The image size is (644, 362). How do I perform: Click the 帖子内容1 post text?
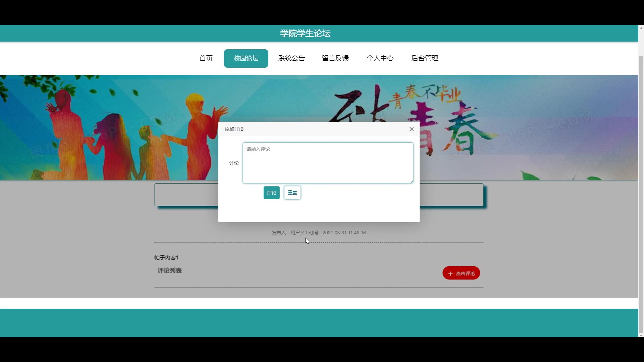166,258
